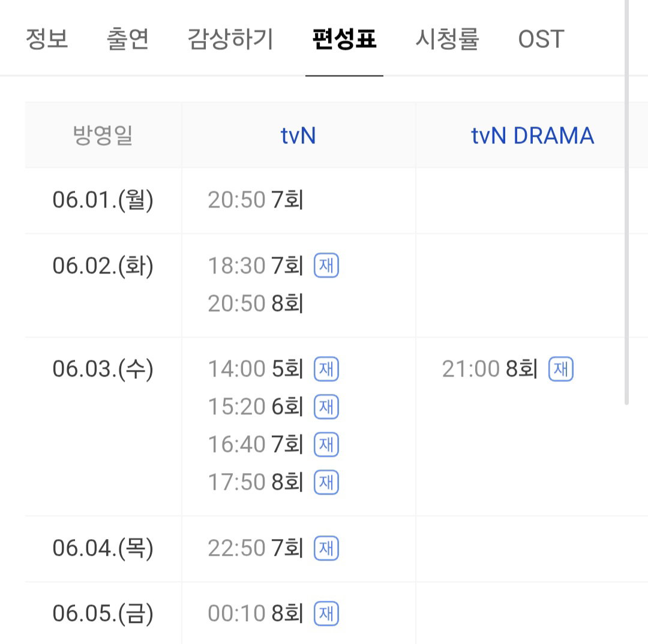Click the 재 badge at 21:00 8회 tvN DRAMA
The width and height of the screenshot is (648, 644).
coord(561,369)
